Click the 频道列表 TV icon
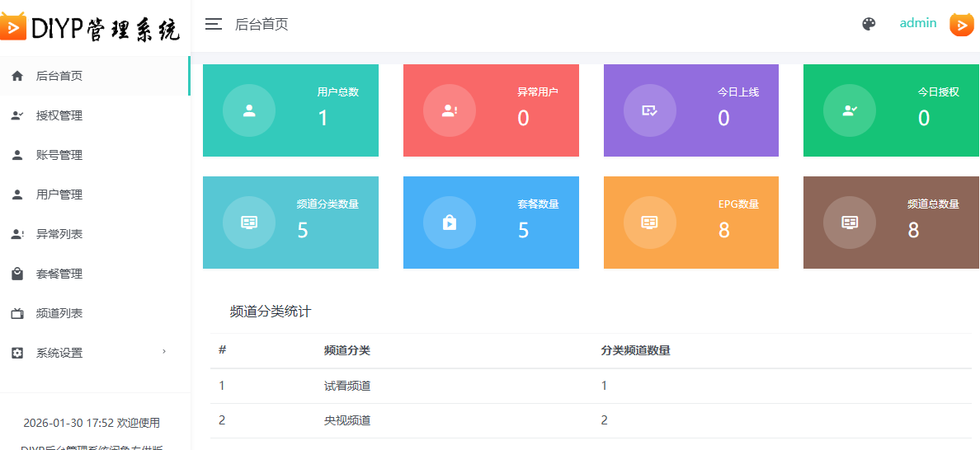The width and height of the screenshot is (980, 450). [x=17, y=313]
